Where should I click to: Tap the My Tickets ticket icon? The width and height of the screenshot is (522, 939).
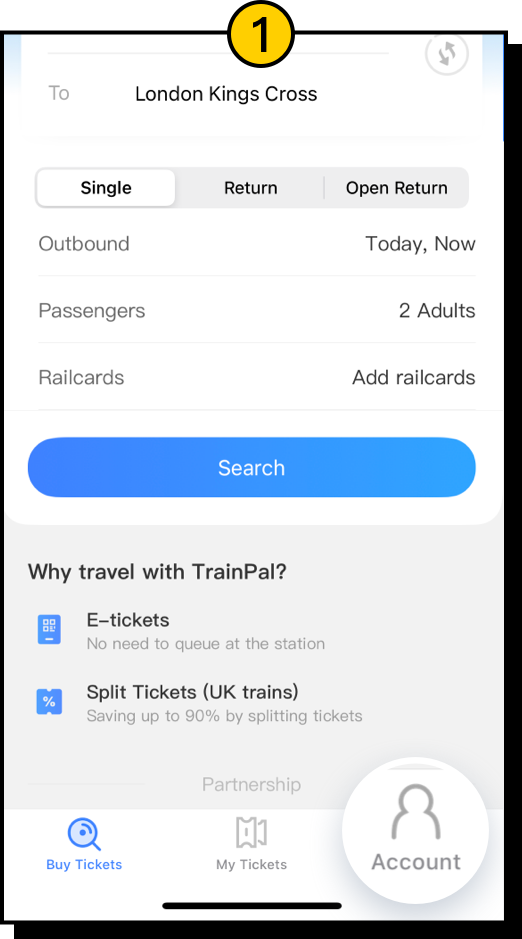[251, 832]
